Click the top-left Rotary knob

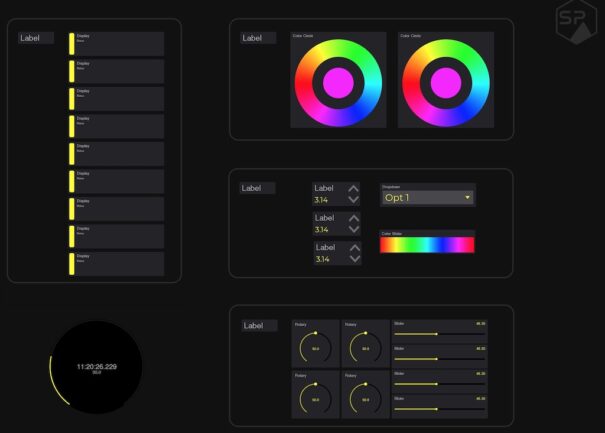coord(315,348)
